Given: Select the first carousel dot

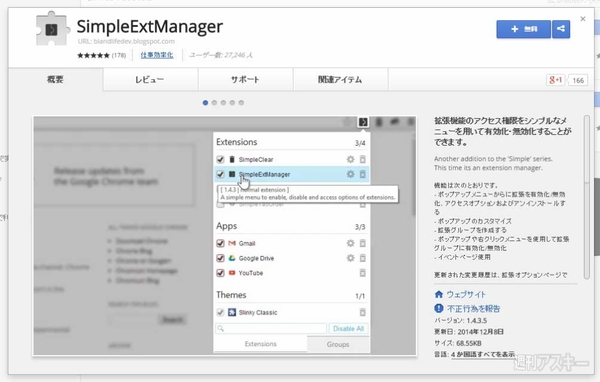Looking at the screenshot, I should tap(205, 103).
